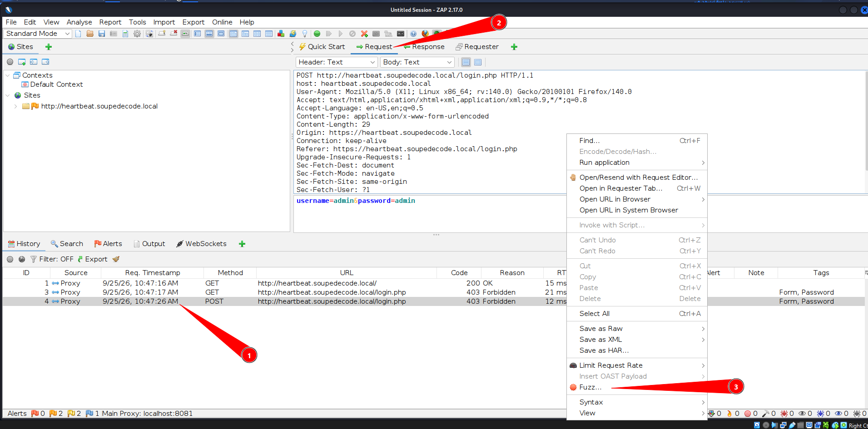The image size is (868, 429).
Task: Click the Persist Session save icon
Action: 102,34
